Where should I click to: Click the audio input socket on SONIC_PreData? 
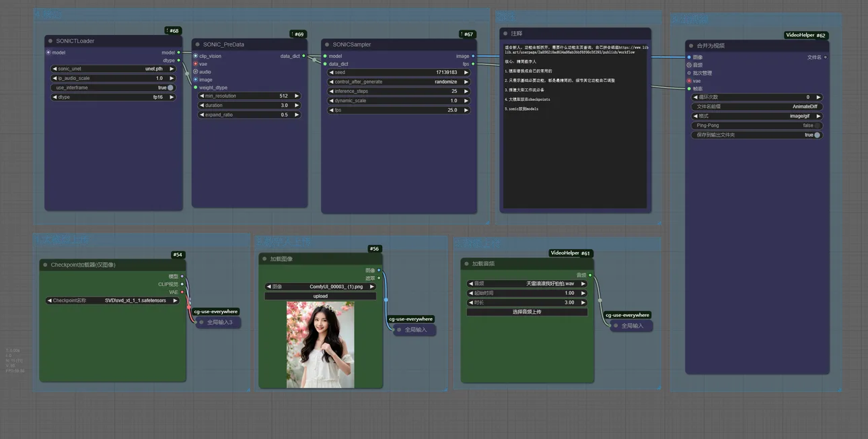[196, 72]
